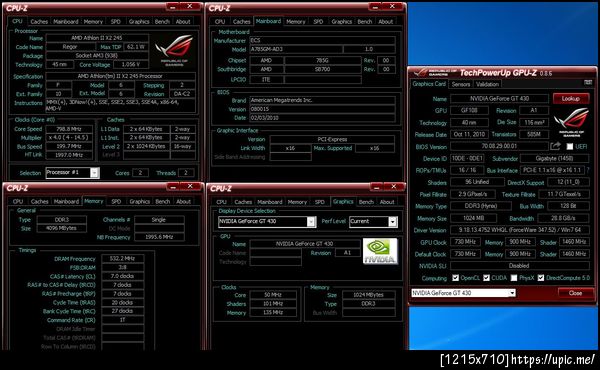Click the motherboard Model value A785GM-AD3
The width and height of the screenshot is (600, 370).
[296, 49]
